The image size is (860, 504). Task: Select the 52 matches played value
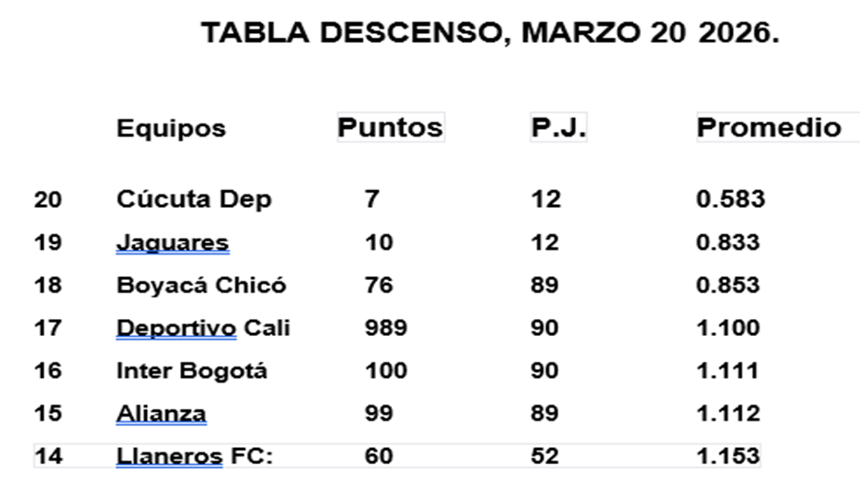click(545, 457)
